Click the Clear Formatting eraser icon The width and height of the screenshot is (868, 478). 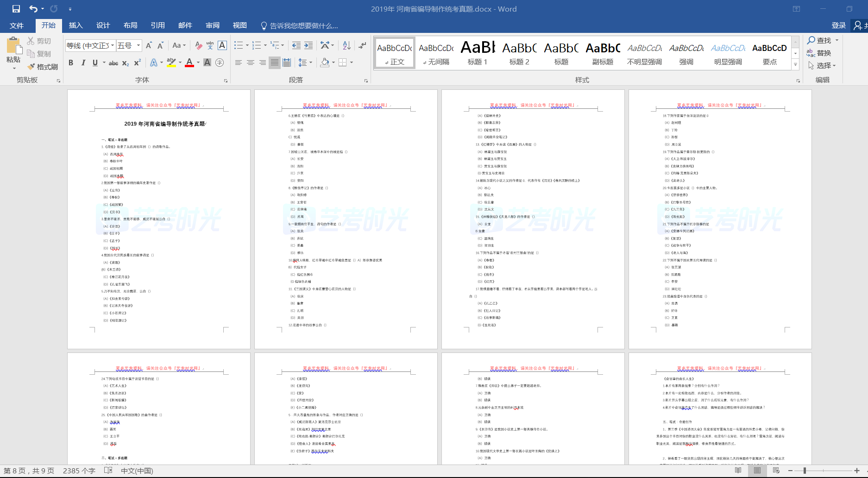coord(198,45)
